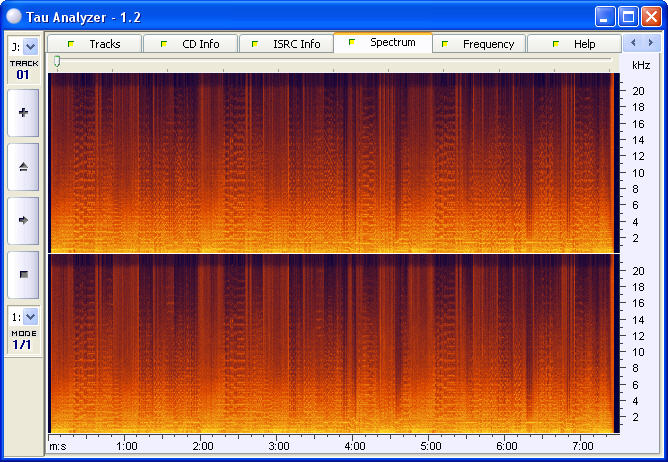Image resolution: width=668 pixels, height=462 pixels.
Task: Click the MODE 1/1 indicator
Action: pos(23,340)
